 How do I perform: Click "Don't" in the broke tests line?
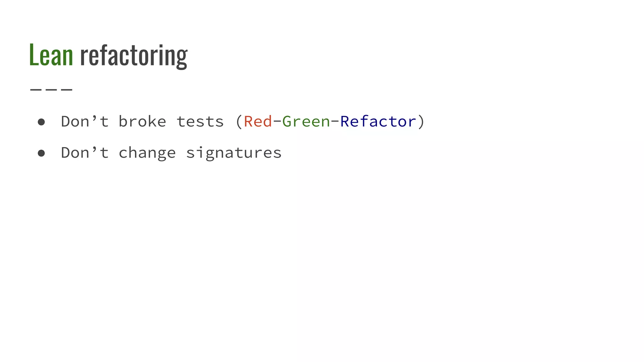click(x=85, y=121)
